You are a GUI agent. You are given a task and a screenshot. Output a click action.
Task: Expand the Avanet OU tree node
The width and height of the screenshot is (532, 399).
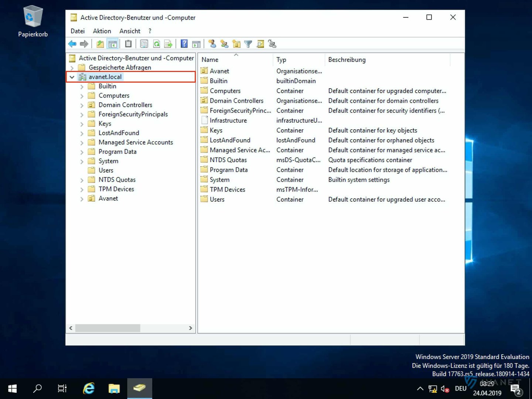pyautogui.click(x=82, y=199)
